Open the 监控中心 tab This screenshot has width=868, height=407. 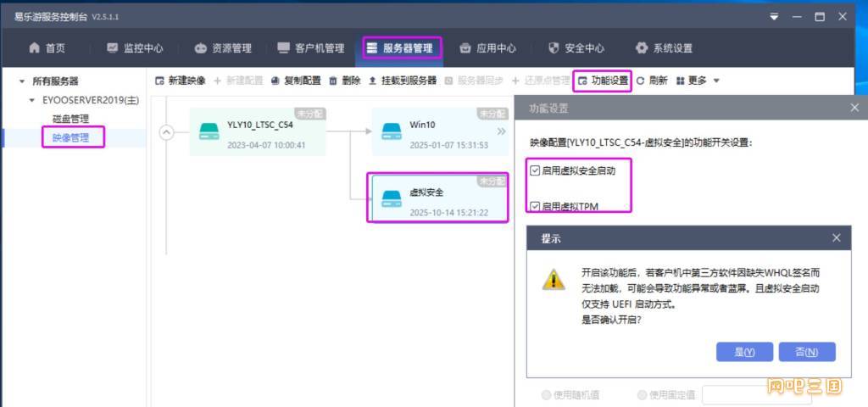tap(135, 48)
